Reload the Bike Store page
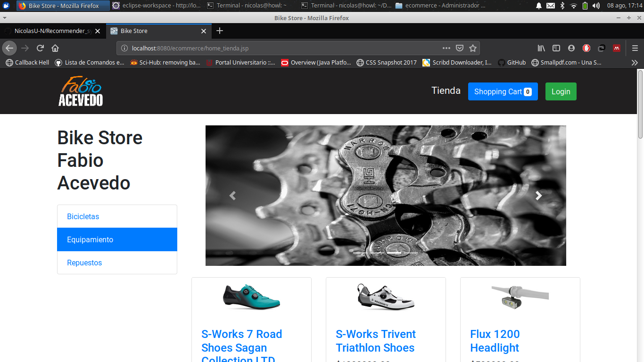 (x=41, y=48)
